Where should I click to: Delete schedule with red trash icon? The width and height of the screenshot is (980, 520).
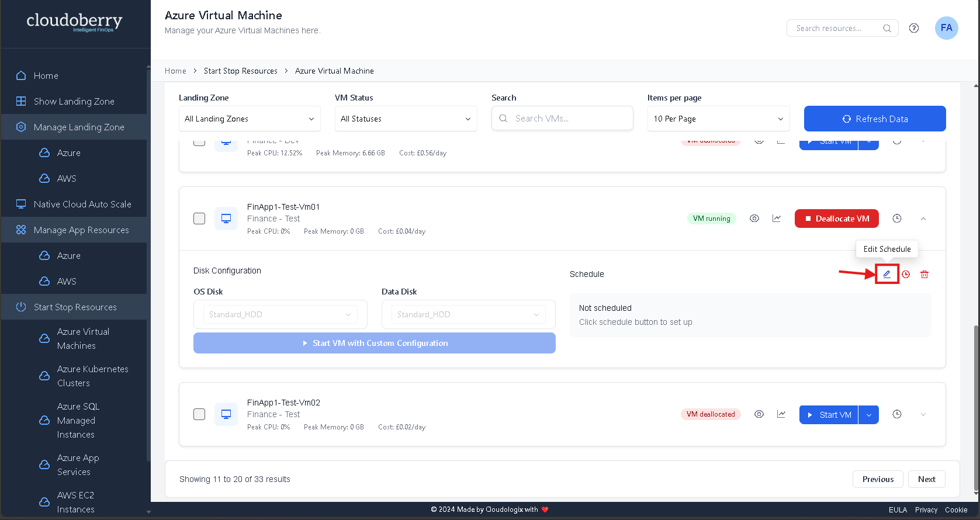pyautogui.click(x=924, y=274)
